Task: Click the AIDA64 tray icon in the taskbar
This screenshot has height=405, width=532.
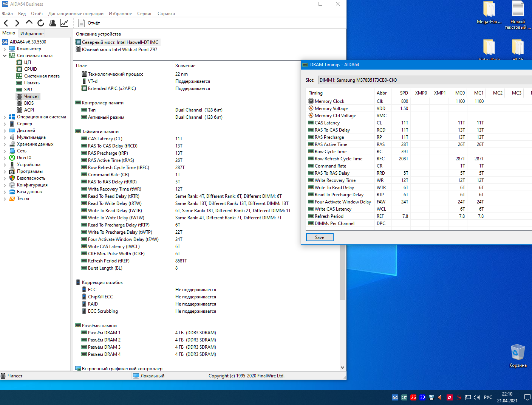Action: click(x=395, y=397)
